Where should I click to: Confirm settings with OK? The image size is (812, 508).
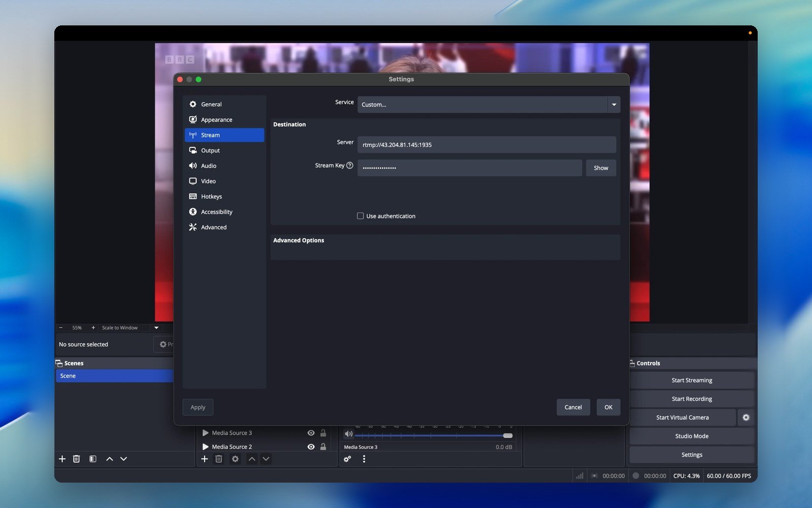(x=608, y=407)
